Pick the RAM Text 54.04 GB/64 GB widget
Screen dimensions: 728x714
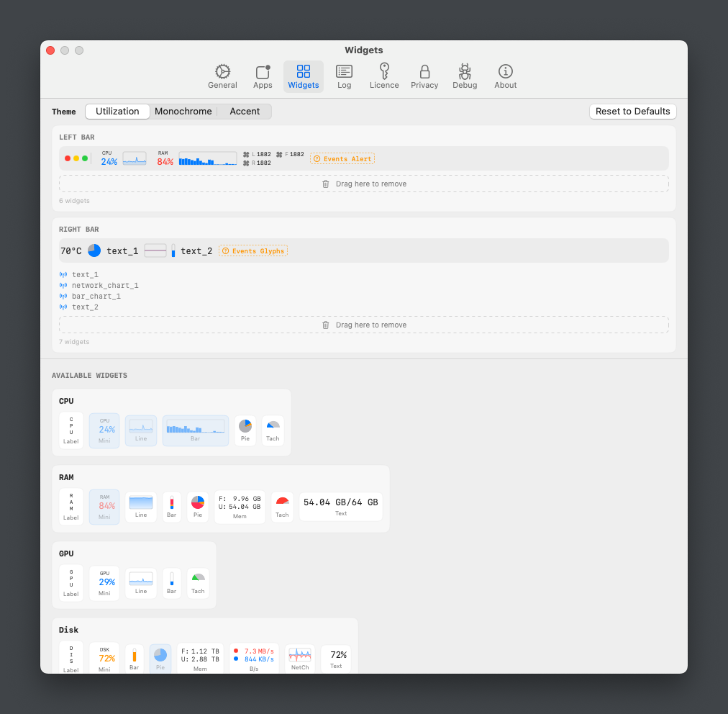click(341, 507)
